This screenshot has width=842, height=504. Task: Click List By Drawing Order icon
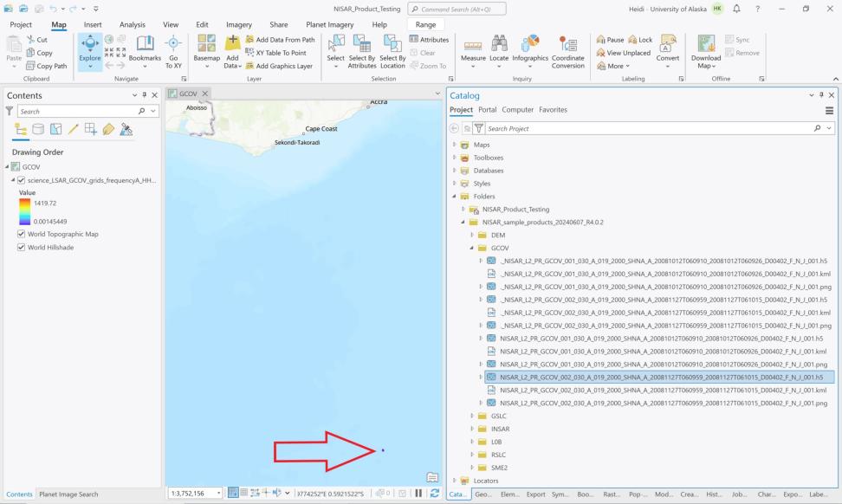[21, 129]
